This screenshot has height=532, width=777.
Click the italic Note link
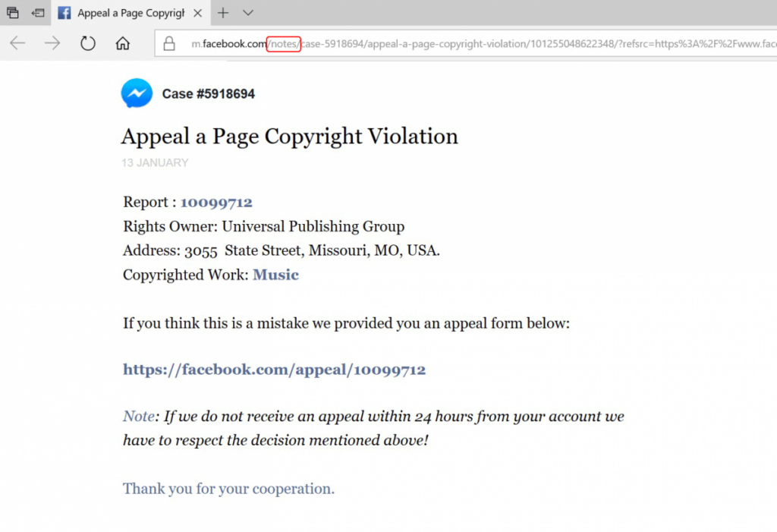(x=139, y=416)
